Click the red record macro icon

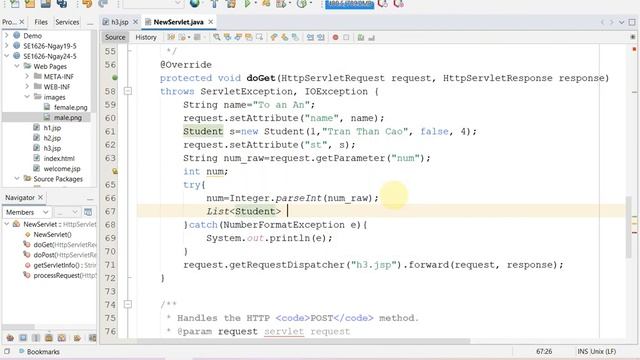click(x=336, y=37)
